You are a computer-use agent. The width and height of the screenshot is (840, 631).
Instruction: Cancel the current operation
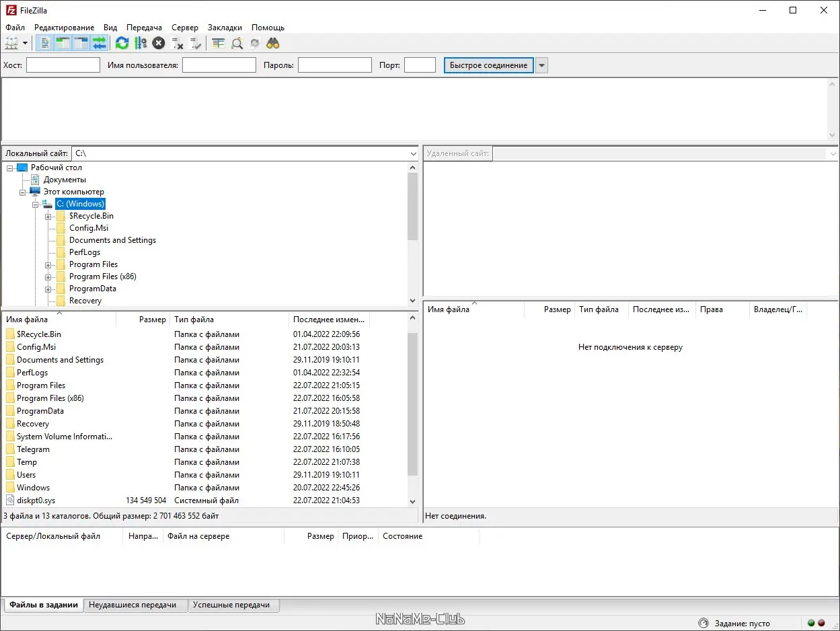point(158,43)
